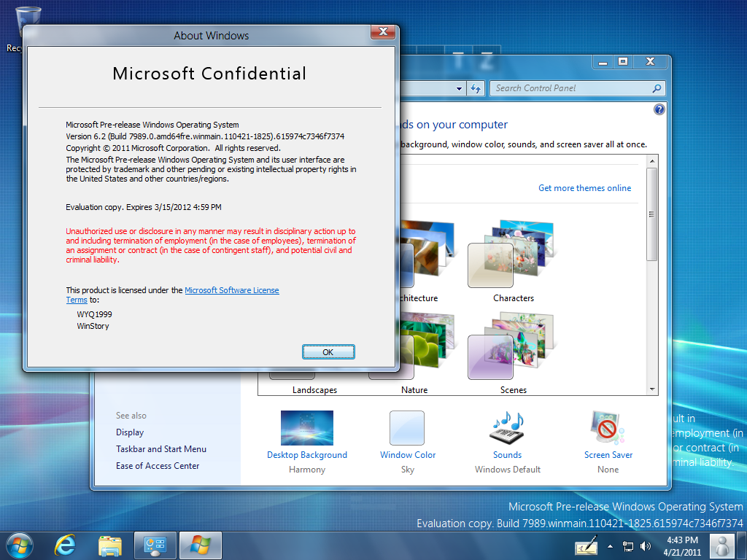Click the user tile in the taskbar

click(722, 545)
